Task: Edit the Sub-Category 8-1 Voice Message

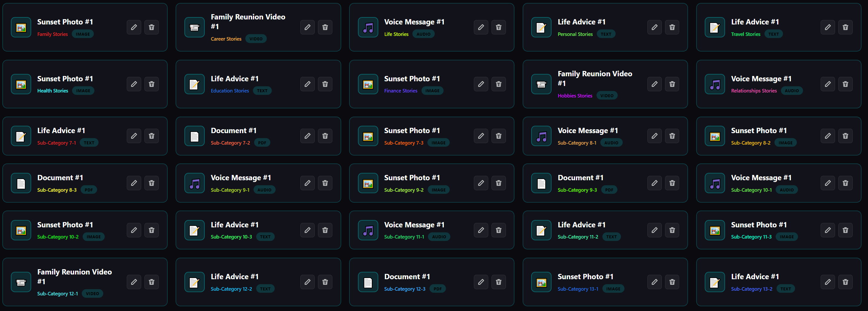Action: pos(654,136)
